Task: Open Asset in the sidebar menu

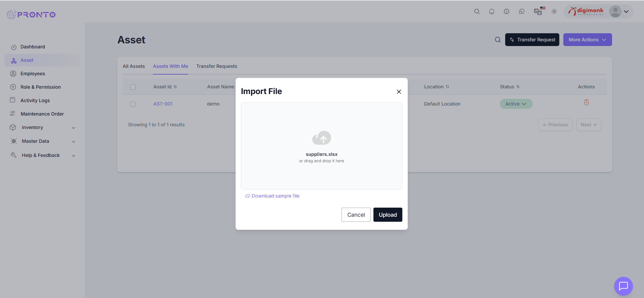Action: (x=42, y=60)
